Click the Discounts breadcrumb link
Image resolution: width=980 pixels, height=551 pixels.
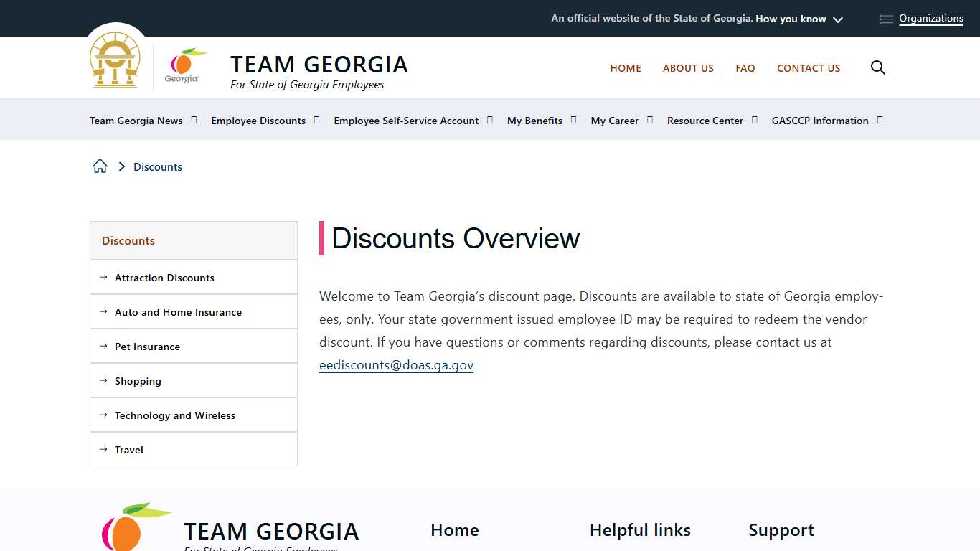tap(158, 166)
